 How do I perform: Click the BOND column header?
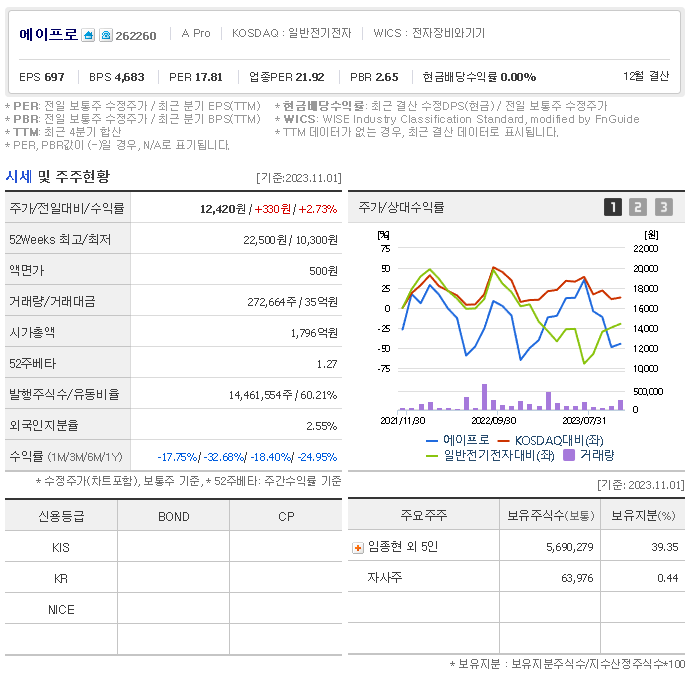click(173, 516)
